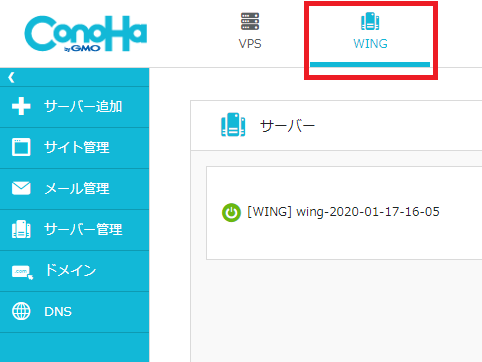Open the VPS tab

(x=250, y=31)
